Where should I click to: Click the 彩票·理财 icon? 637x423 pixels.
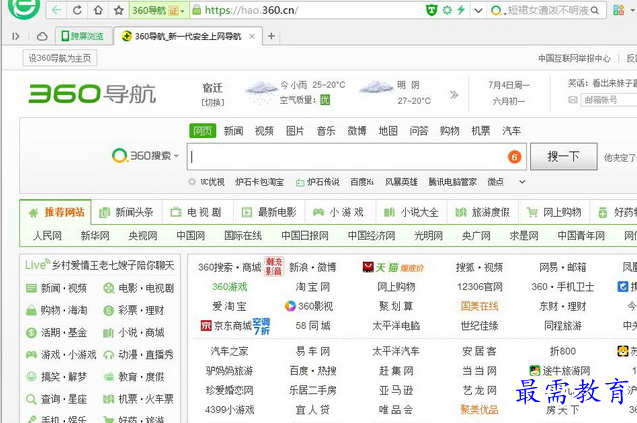point(108,310)
